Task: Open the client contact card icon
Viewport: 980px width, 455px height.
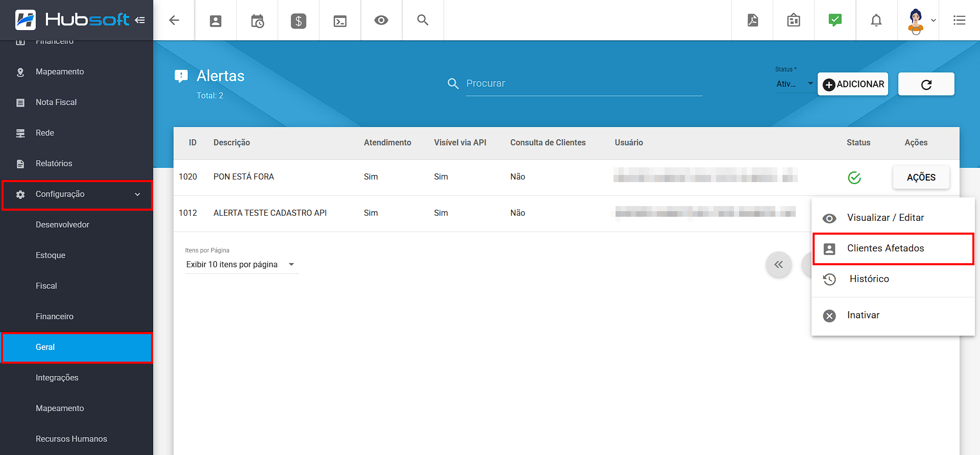Action: coord(216,21)
